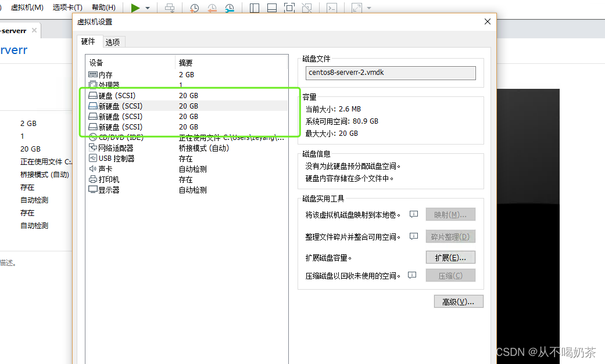Switch to the 选项 tab
The image size is (605, 364).
pyautogui.click(x=113, y=42)
